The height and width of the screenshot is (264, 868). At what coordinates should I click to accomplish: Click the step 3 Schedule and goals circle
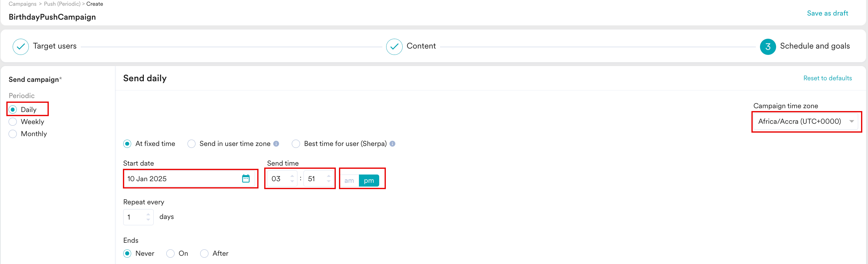coord(768,47)
